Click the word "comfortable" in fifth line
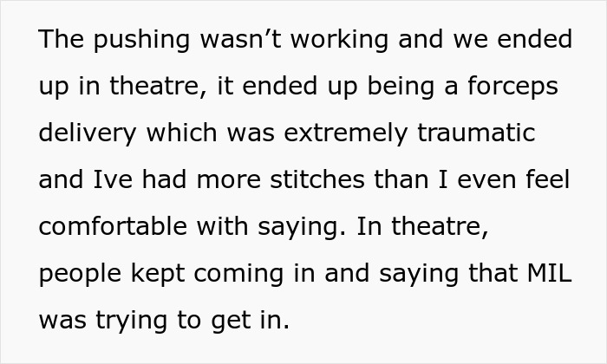This screenshot has width=607, height=364. click(113, 226)
